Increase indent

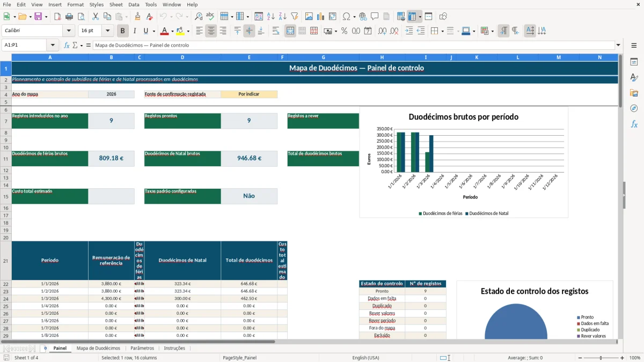click(409, 31)
